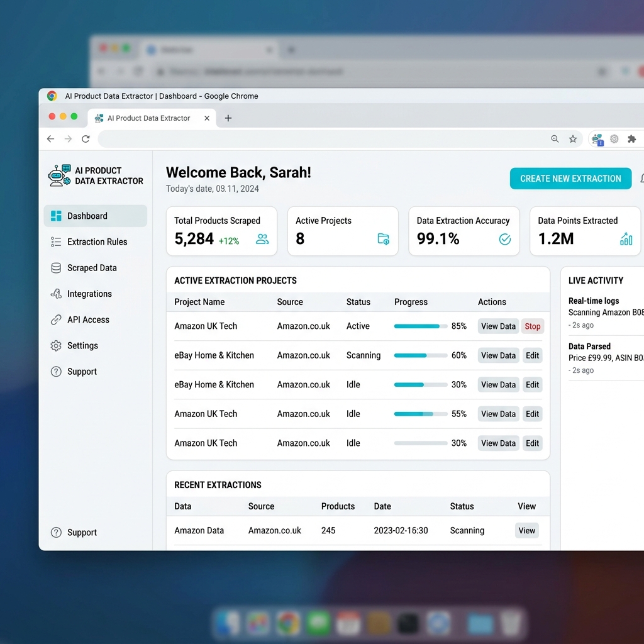Open Settings from the sidebar
The image size is (644, 644).
point(96,345)
